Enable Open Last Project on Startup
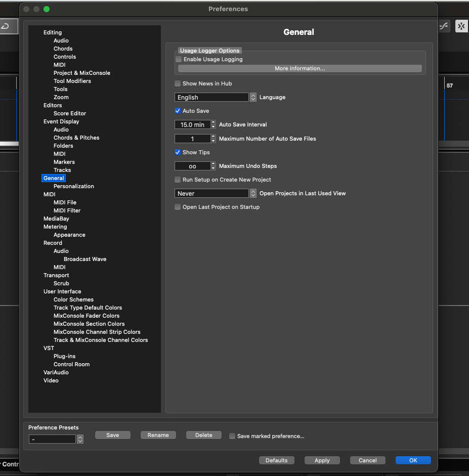The height and width of the screenshot is (476, 469). click(178, 207)
